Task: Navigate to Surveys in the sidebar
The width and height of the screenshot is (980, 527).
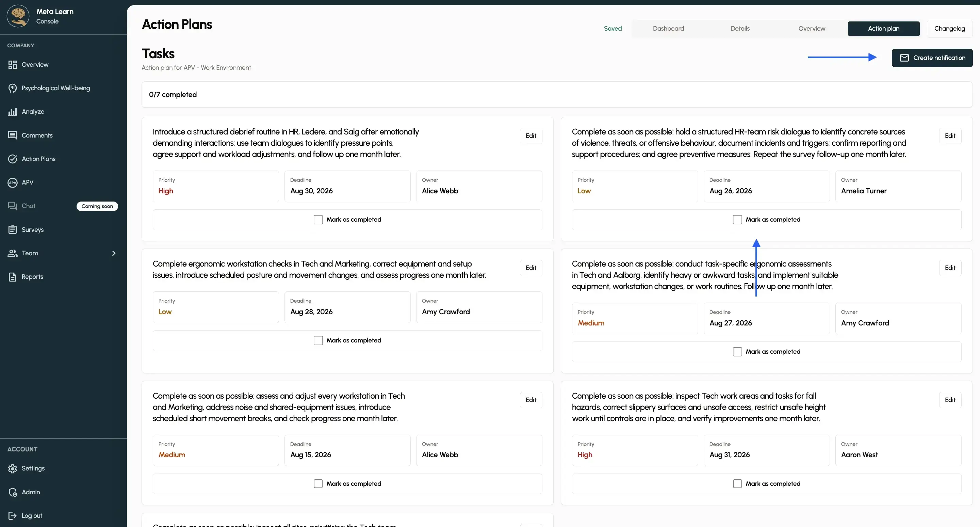Action: (x=32, y=230)
